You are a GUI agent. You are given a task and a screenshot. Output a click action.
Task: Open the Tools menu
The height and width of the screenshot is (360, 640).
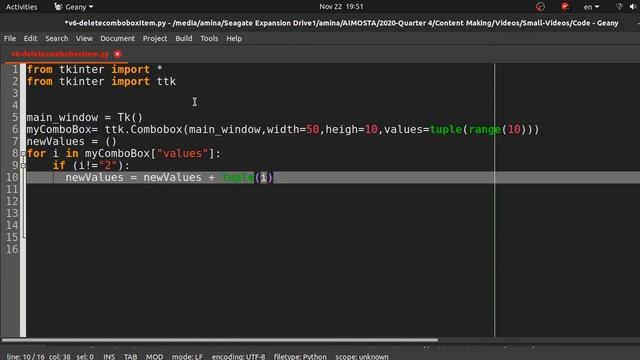(x=209, y=38)
